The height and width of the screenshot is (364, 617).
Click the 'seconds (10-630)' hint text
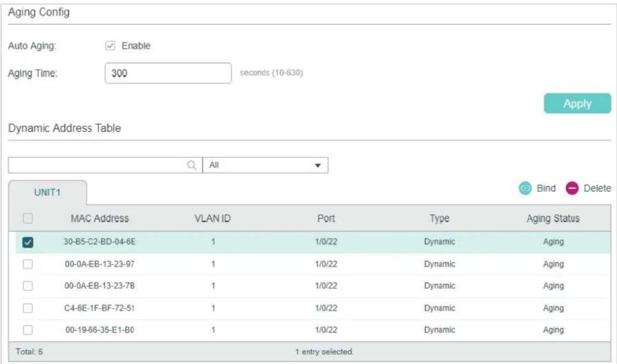[x=271, y=73]
